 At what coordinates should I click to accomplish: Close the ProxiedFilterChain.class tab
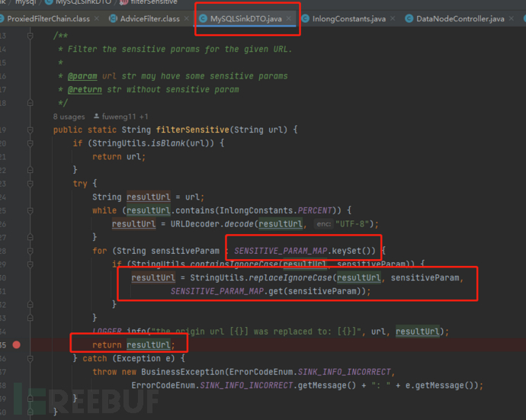tap(97, 18)
